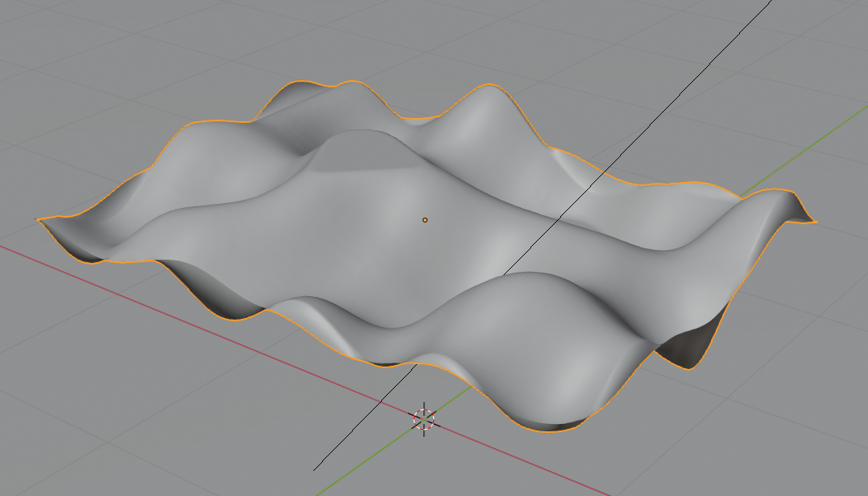Viewport: 868px width, 496px height.
Task: Click the axis intersection near the 3D cursor
Action: coord(424,418)
